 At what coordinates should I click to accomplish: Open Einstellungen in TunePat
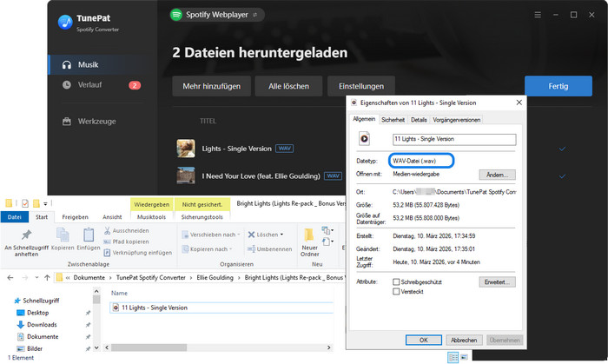tap(361, 86)
